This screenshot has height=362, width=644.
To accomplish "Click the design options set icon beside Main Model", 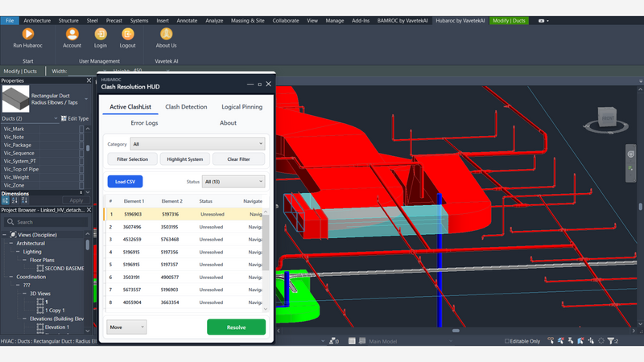I will (362, 340).
